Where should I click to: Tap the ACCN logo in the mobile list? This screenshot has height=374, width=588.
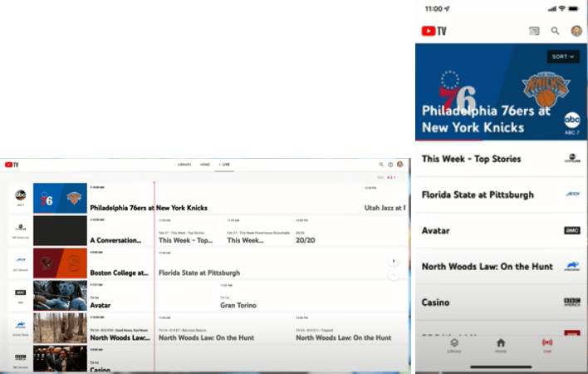click(572, 194)
